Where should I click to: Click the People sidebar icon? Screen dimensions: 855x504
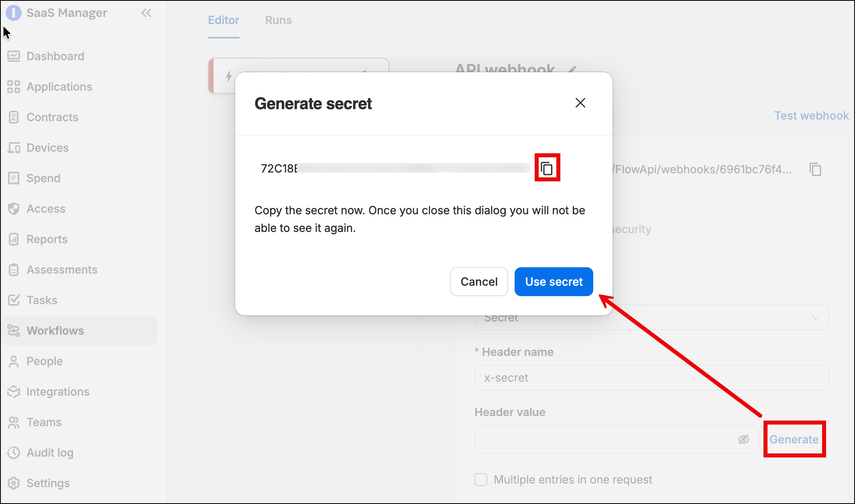point(14,361)
